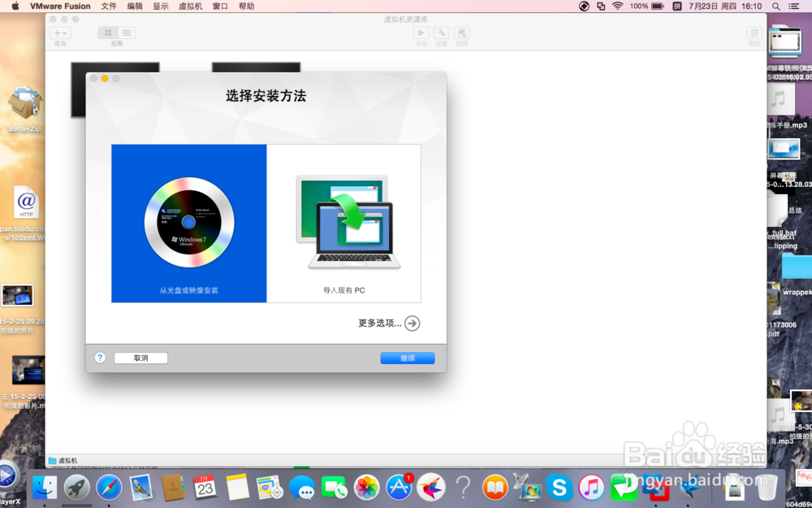Viewport: 812px width, 508px height.
Task: Open the 编辑 menu
Action: point(135,7)
